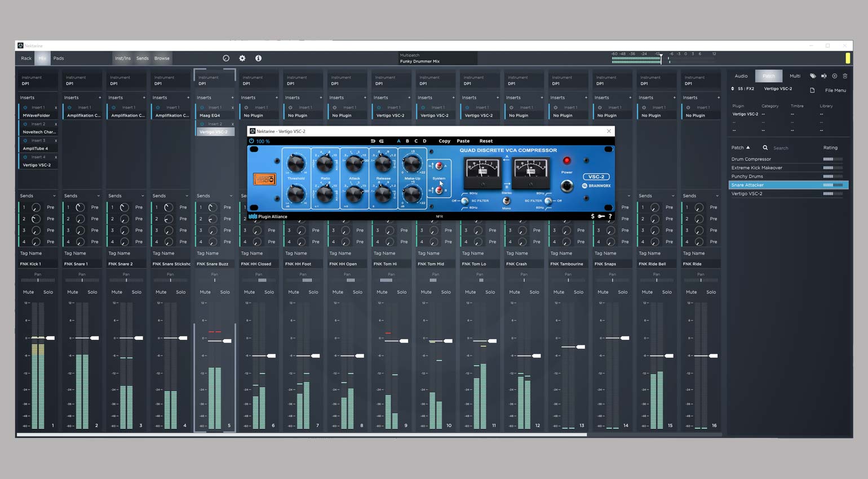This screenshot has height=479, width=868.
Task: Click the Plugin Alliance logo in plugin footer
Action: tap(268, 216)
